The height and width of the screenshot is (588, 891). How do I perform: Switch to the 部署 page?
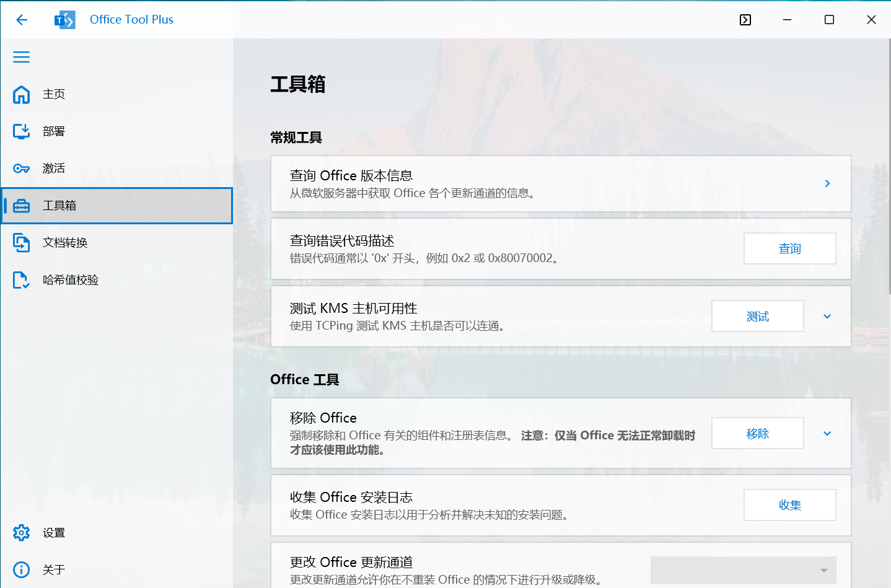pyautogui.click(x=116, y=131)
